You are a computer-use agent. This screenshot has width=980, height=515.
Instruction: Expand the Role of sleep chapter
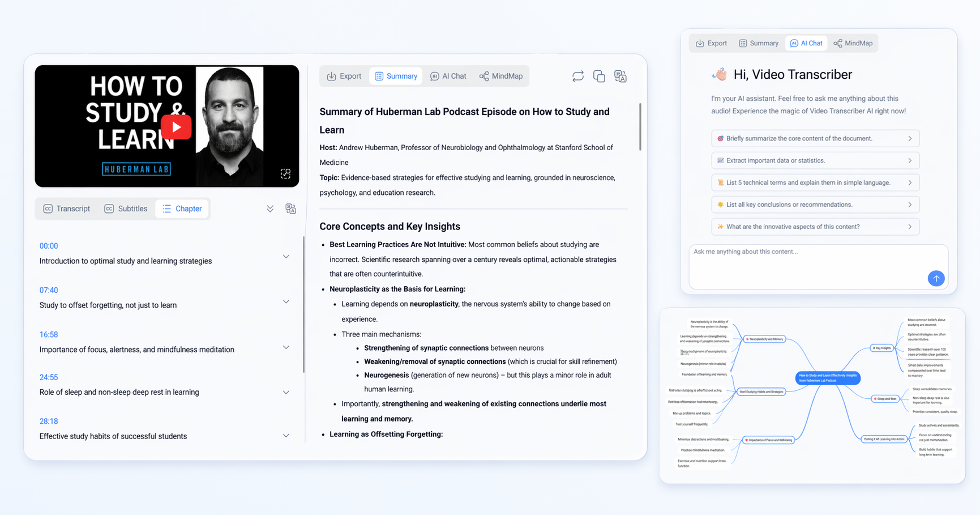pos(286,391)
